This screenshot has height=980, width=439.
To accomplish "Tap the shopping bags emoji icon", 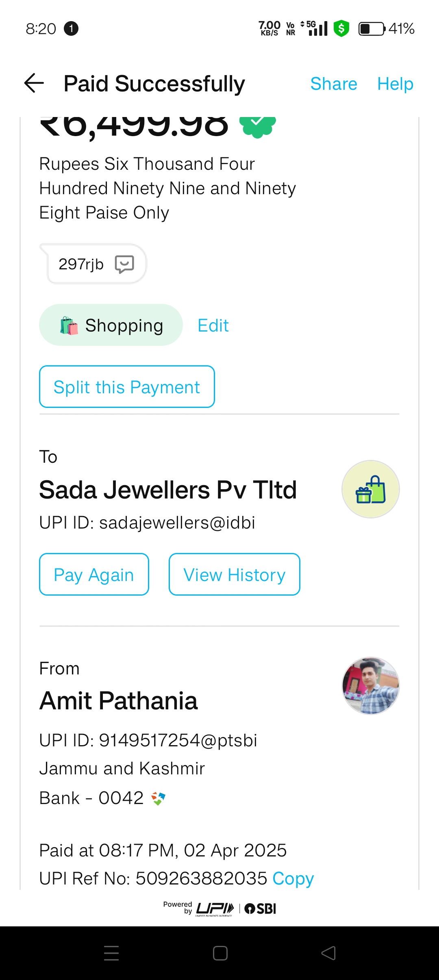I will (x=69, y=326).
